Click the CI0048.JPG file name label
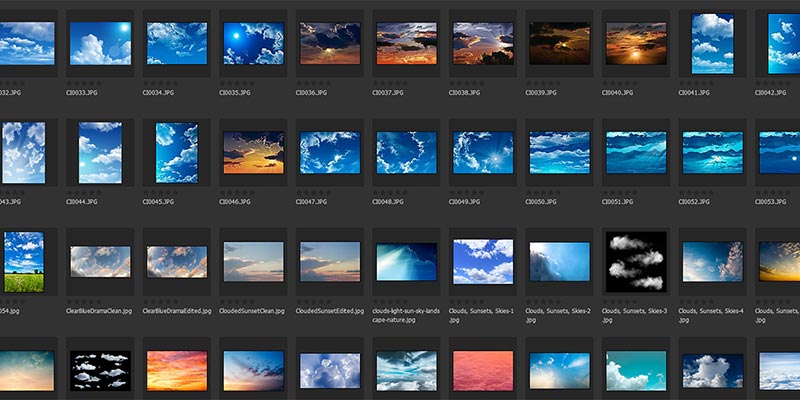Image resolution: width=800 pixels, height=400 pixels. click(x=388, y=202)
